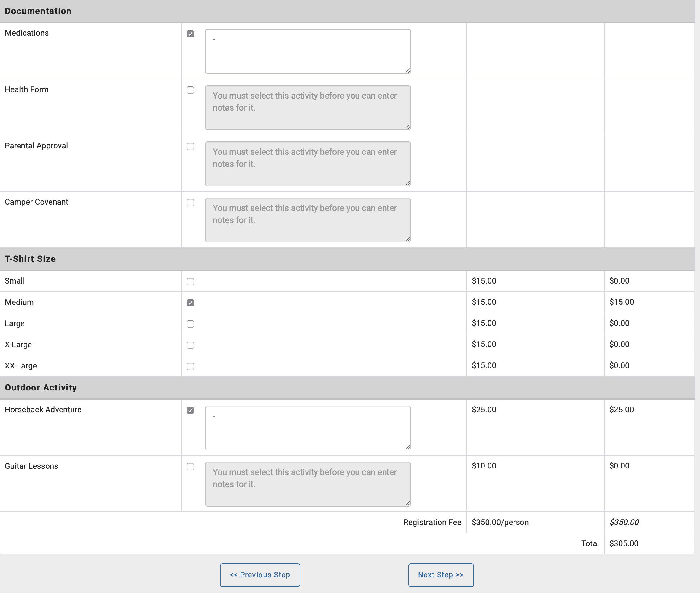The image size is (700, 593).
Task: Click the Guitar Lessons notes textarea
Action: (308, 484)
